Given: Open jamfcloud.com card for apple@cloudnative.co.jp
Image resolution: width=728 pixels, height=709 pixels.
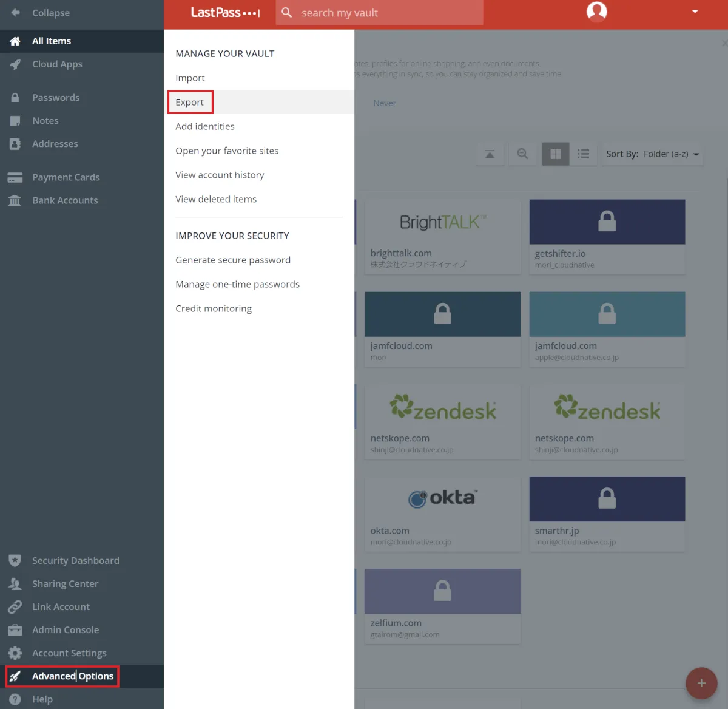Looking at the screenshot, I should click(x=607, y=329).
